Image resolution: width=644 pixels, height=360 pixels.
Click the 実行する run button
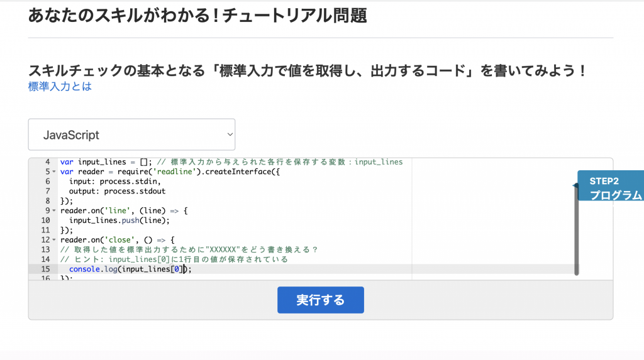(x=320, y=300)
